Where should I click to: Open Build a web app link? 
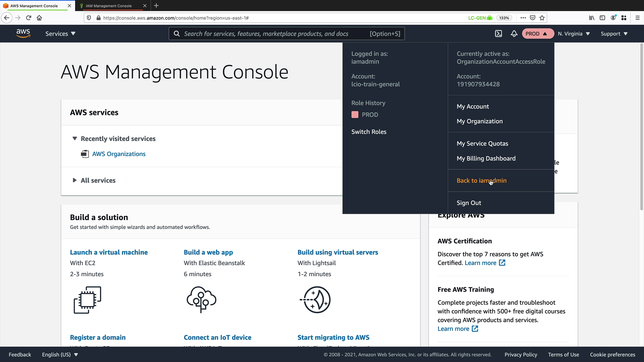[x=208, y=252]
